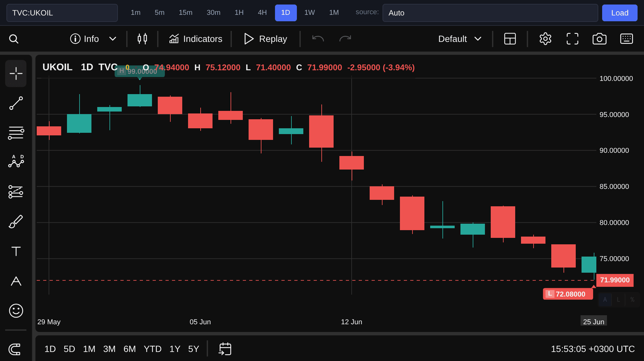Image resolution: width=644 pixels, height=361 pixels.
Task: Toggle the magnet snap mode
Action: [x=14, y=349]
